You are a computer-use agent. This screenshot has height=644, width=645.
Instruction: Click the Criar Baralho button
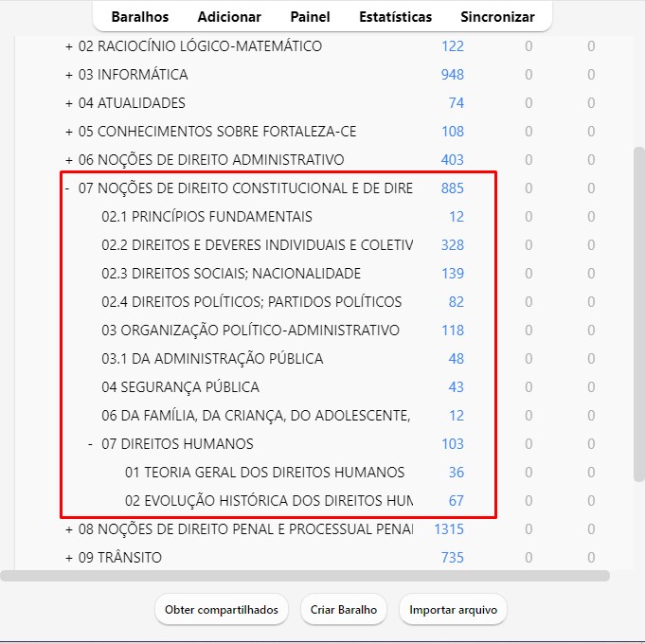pyautogui.click(x=344, y=610)
